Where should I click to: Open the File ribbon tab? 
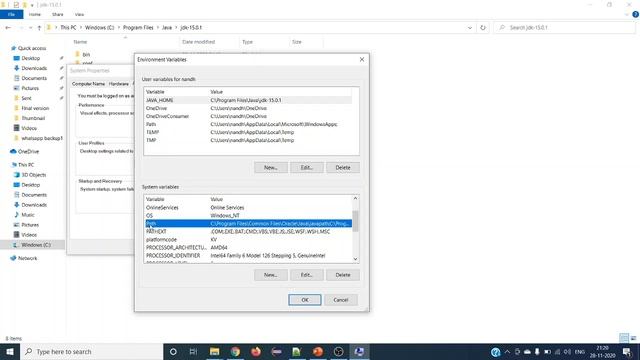11,14
